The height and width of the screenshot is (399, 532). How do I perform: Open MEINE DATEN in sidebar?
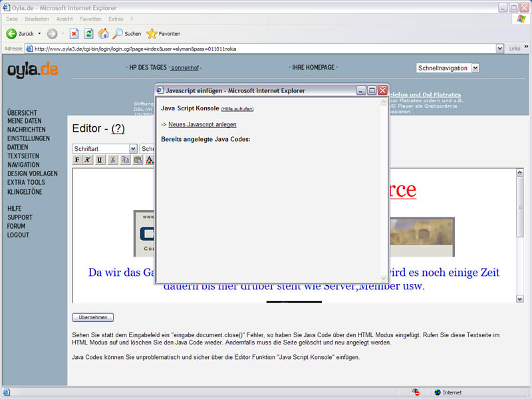click(x=25, y=121)
